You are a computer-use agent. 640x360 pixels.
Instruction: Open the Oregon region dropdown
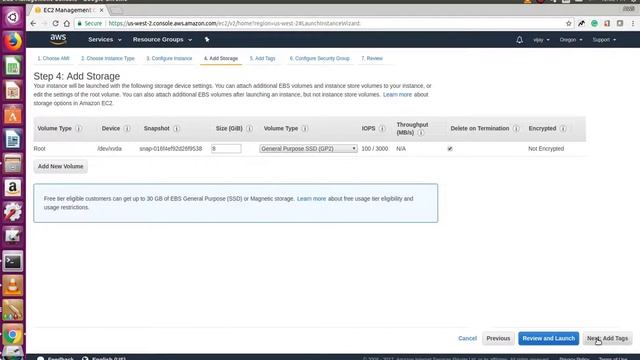571,40
